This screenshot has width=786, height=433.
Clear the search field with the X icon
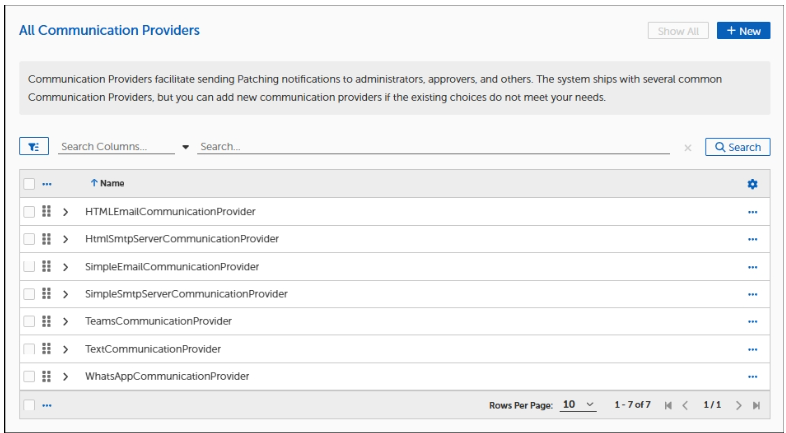(x=687, y=148)
